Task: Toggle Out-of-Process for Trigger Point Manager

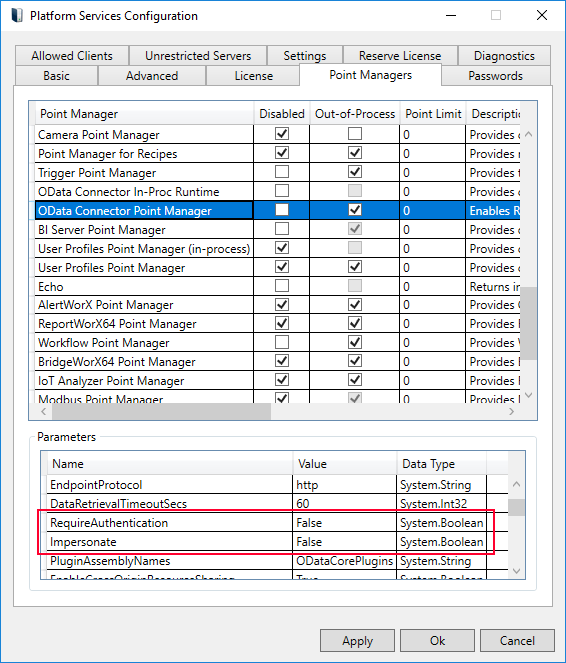Action: coord(355,172)
